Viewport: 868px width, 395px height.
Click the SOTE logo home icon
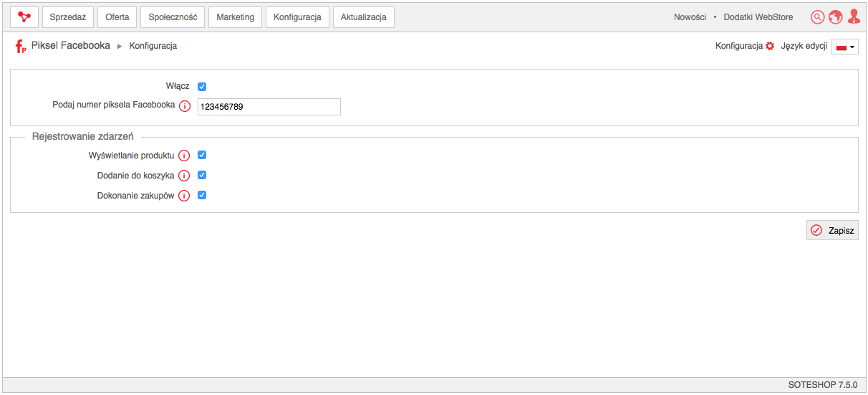(x=25, y=17)
